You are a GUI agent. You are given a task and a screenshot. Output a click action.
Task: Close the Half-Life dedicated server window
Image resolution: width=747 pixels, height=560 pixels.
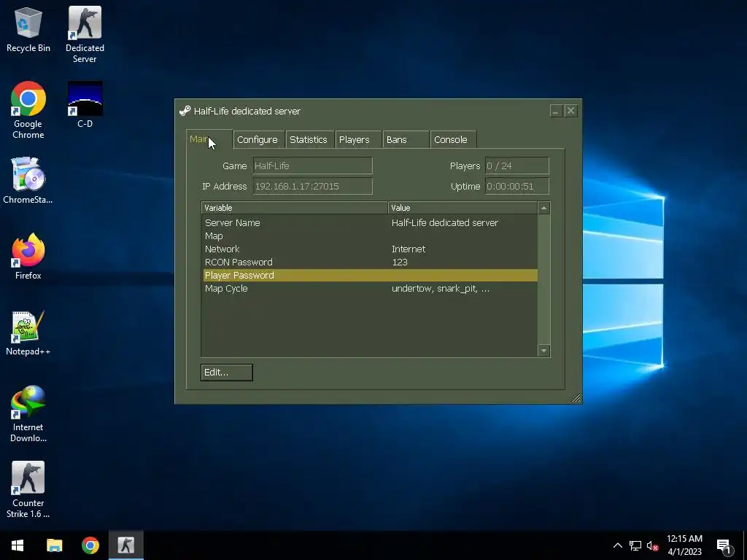[570, 111]
